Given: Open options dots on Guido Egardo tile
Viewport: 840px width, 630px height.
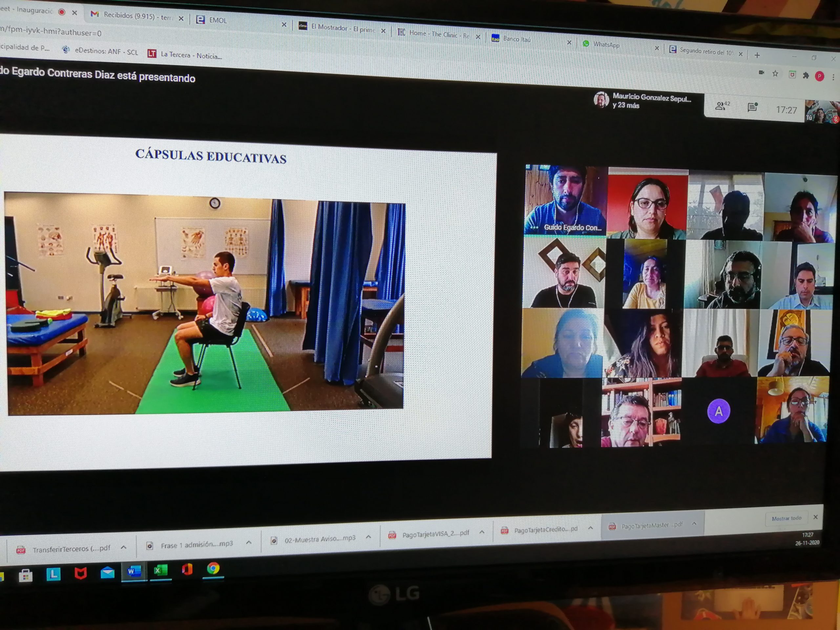Looking at the screenshot, I should (534, 227).
